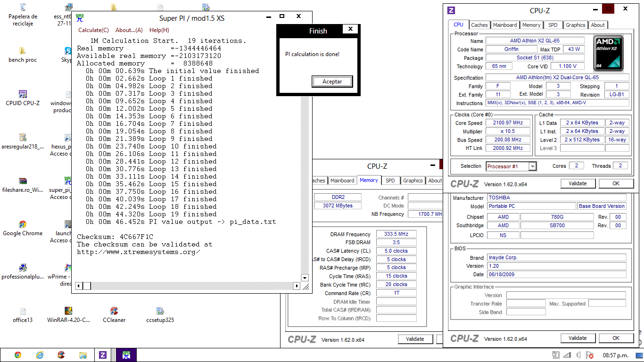Open the network signal tray icon

(x=567, y=355)
